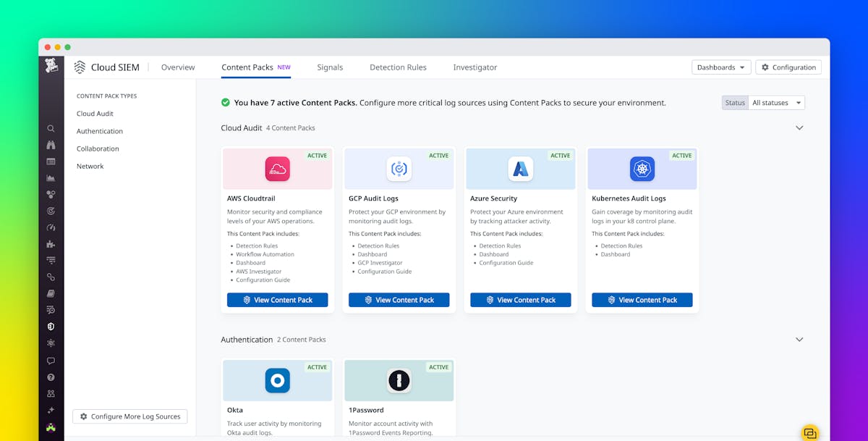Click View Content Pack for AWS Cloudtrail

(x=277, y=300)
